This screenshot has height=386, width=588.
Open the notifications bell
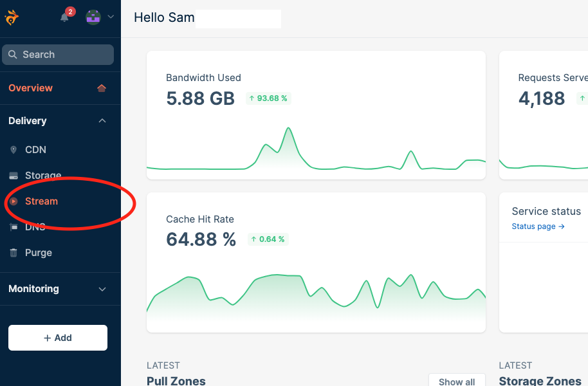click(64, 17)
